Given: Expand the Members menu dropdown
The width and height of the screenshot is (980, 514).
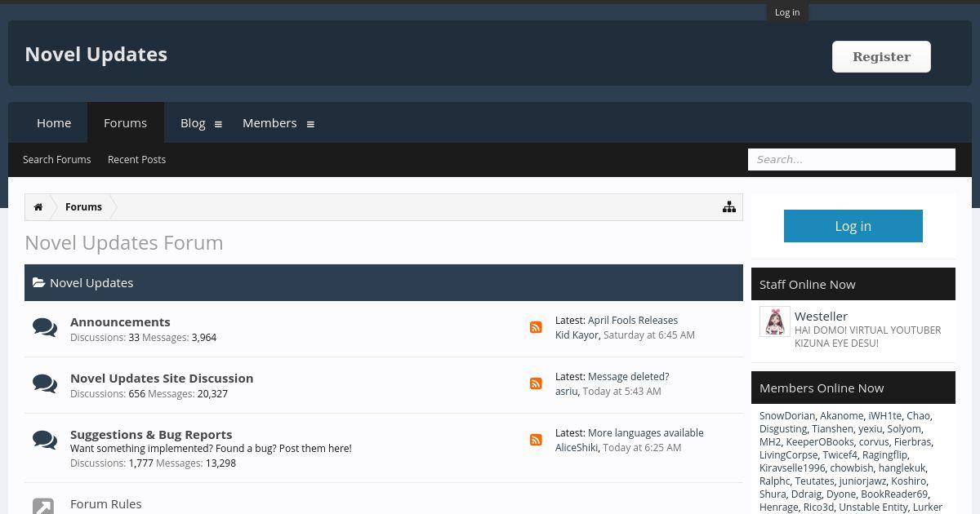Looking at the screenshot, I should pos(310,124).
